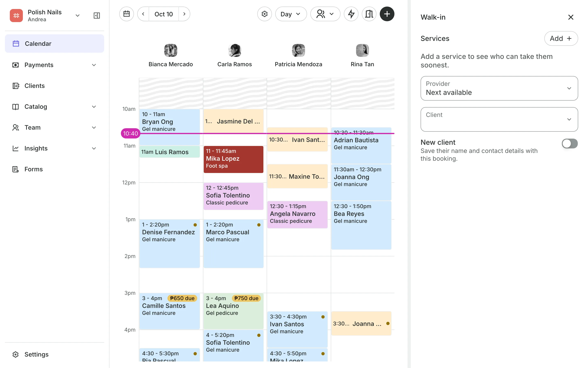Click the lightning bolt quick actions icon
The width and height of the screenshot is (588, 368).
pos(351,14)
